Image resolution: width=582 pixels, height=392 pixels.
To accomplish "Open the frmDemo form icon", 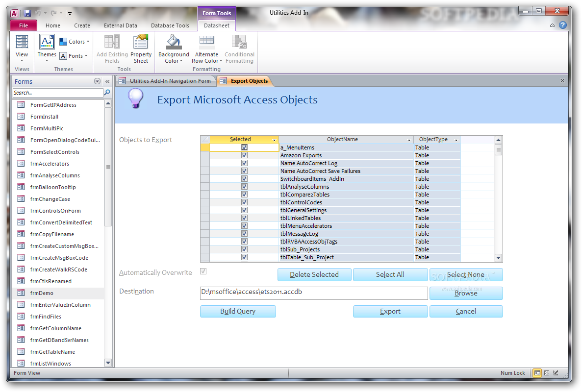I will [x=21, y=293].
